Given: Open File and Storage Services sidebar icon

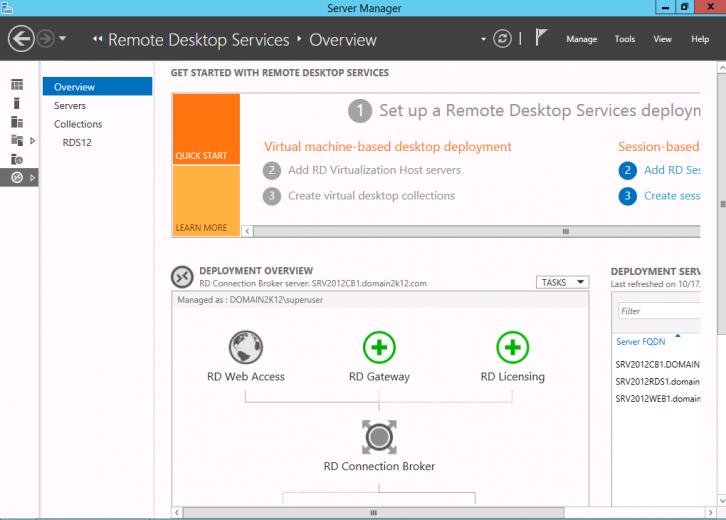Looking at the screenshot, I should click(17, 140).
